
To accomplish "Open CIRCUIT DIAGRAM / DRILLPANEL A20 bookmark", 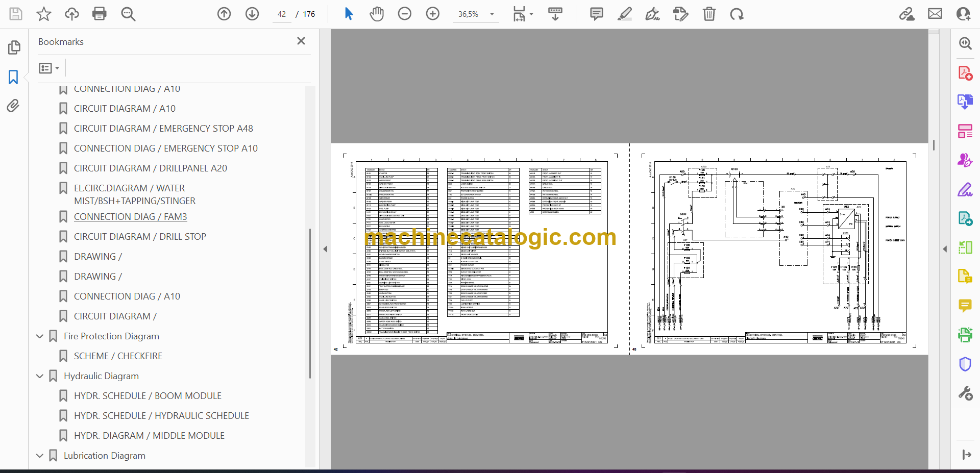I will (x=151, y=168).
